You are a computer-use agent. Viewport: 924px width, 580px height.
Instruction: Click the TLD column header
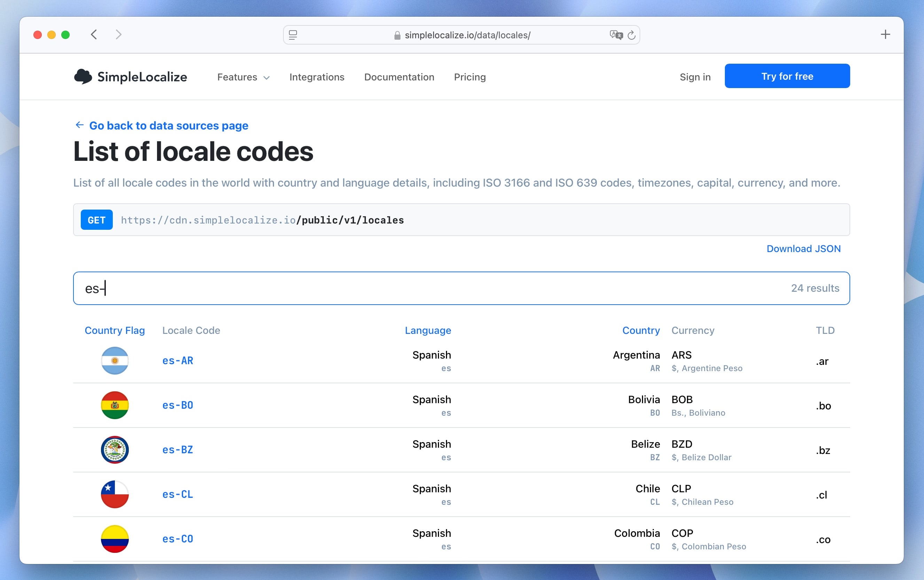coord(825,330)
